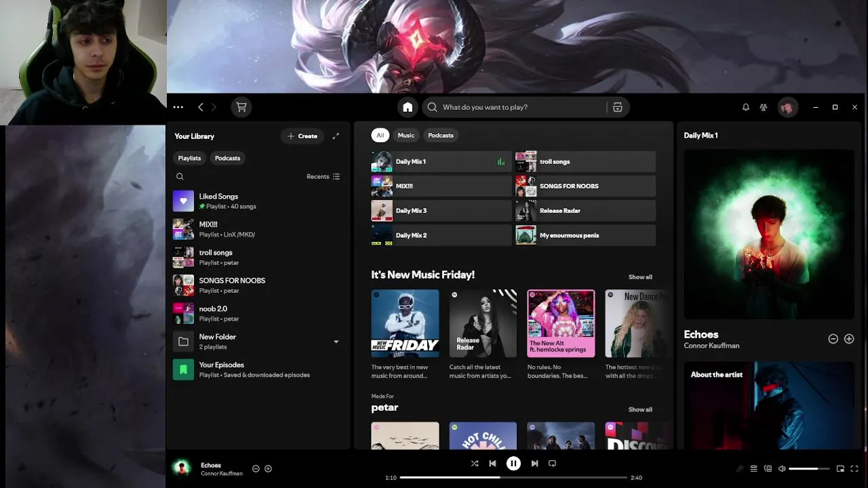Remove Echoes via minus icon in bottom bar
The height and width of the screenshot is (488, 868).
pos(256,468)
